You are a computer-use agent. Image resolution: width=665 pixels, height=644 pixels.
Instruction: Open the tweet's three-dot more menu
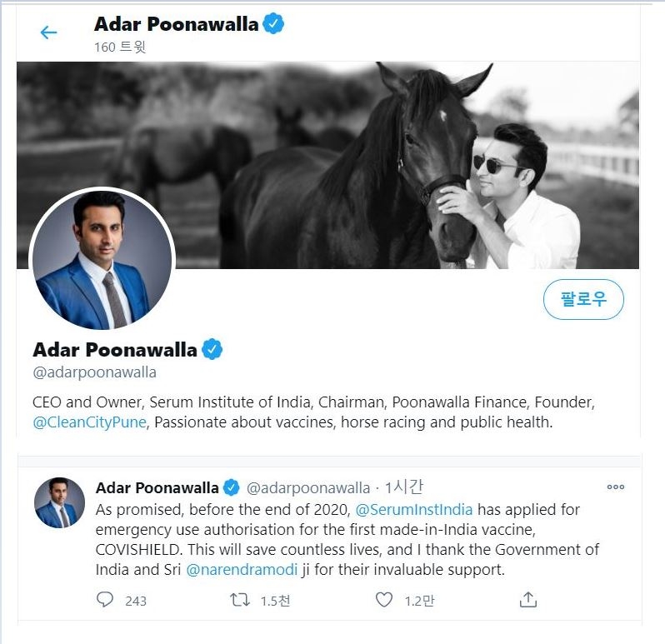615,487
